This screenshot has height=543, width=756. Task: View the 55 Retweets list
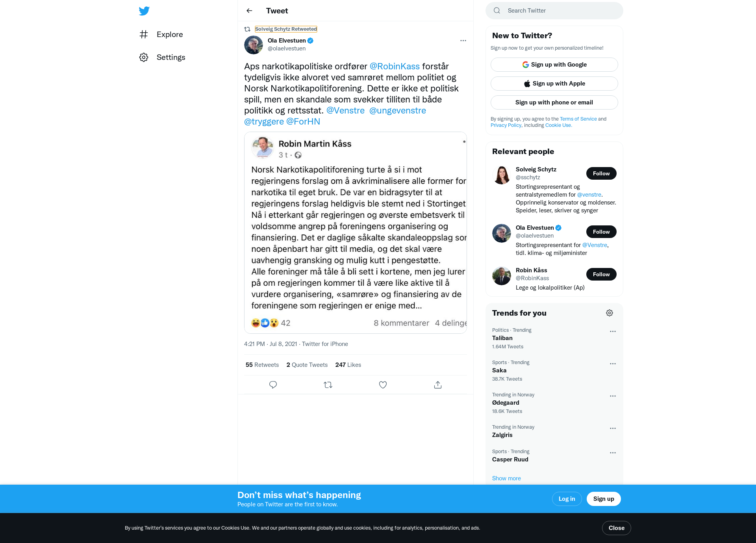262,365
